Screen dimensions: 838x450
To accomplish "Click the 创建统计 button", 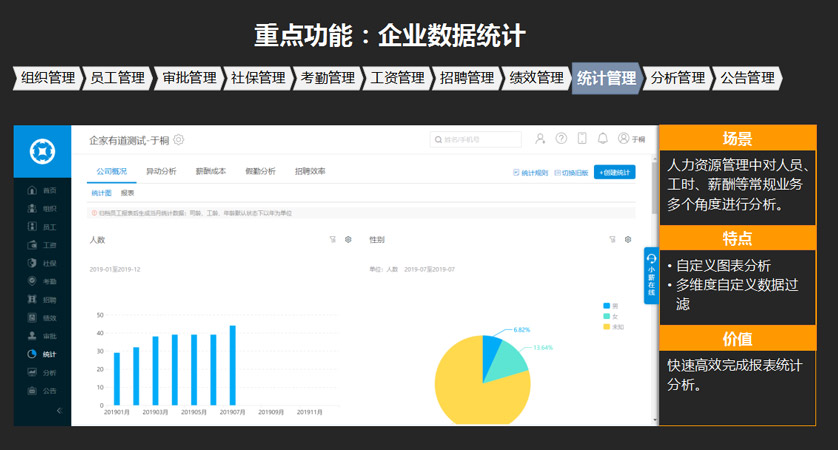I will coord(614,172).
